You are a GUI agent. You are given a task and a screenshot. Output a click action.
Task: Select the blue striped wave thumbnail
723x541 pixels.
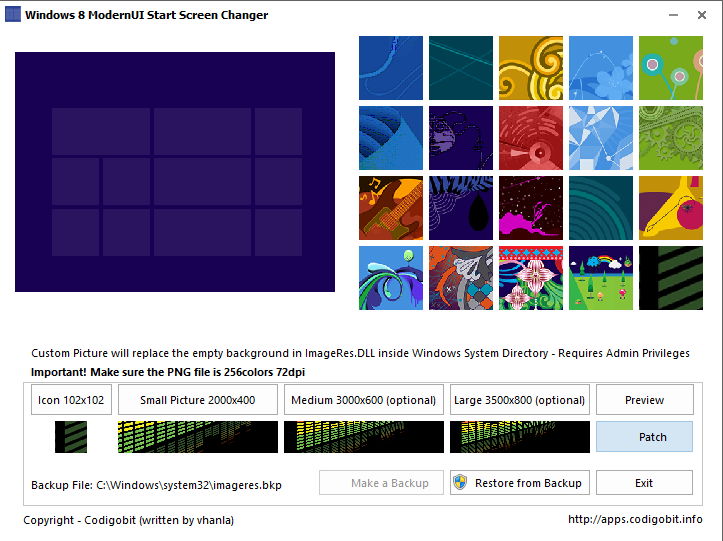[x=391, y=138]
